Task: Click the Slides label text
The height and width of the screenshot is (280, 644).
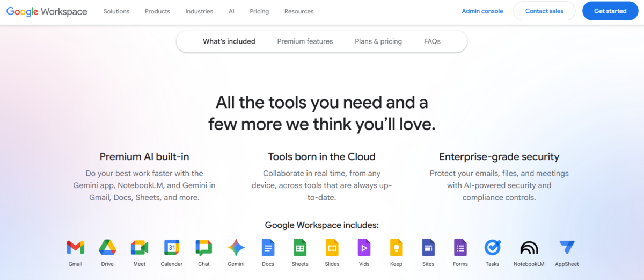Action: (332, 264)
